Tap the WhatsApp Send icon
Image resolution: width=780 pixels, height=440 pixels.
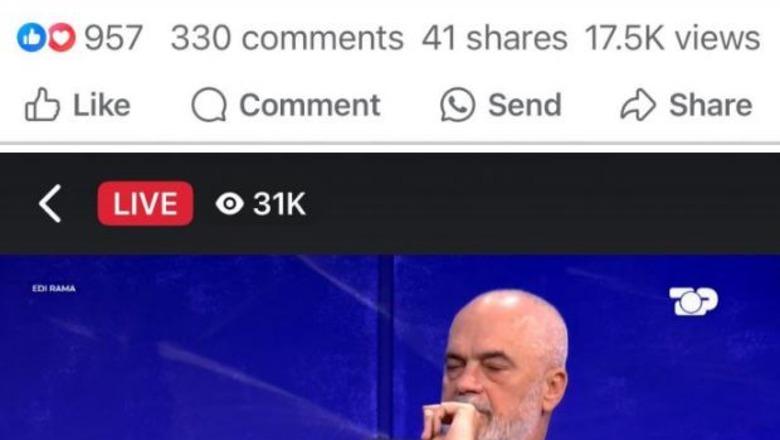point(457,105)
